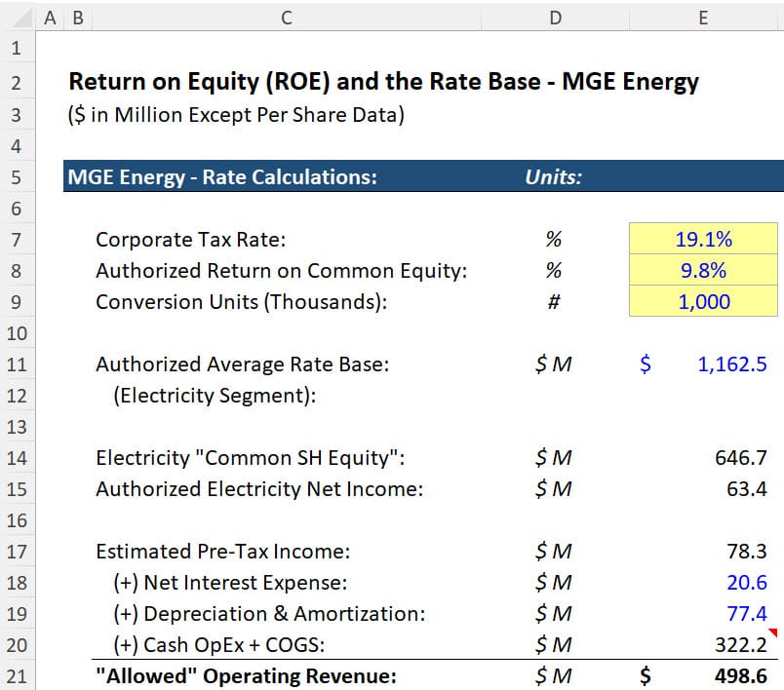Click the Depreciation & Amortization value 77.4
Image resolution: width=784 pixels, height=690 pixels.
[x=747, y=614]
